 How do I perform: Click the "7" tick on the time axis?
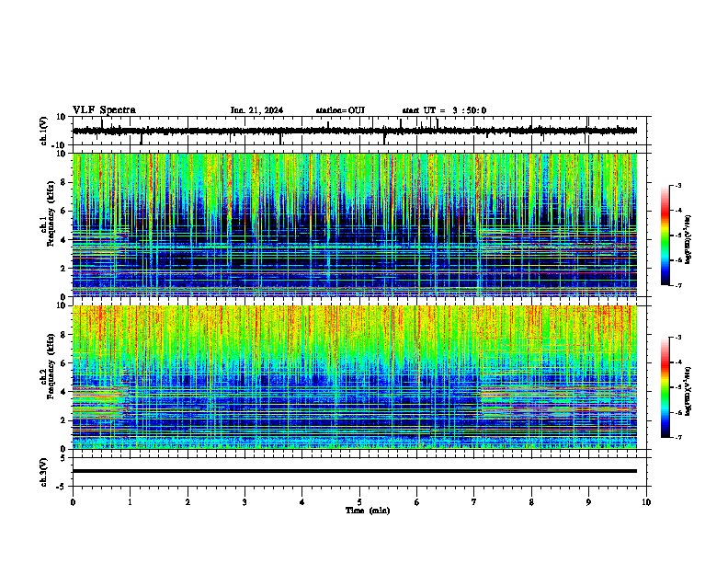point(474,502)
